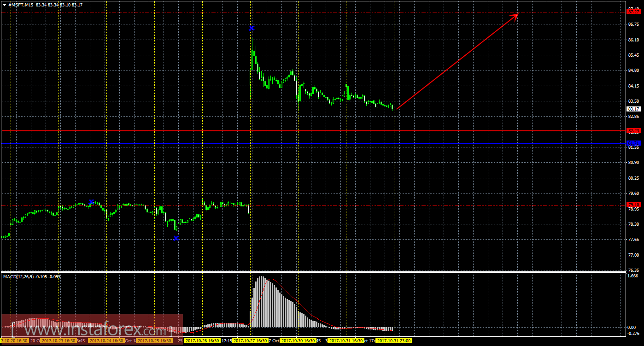
Task: Click the red 87.27 price label
Action: pos(633,12)
